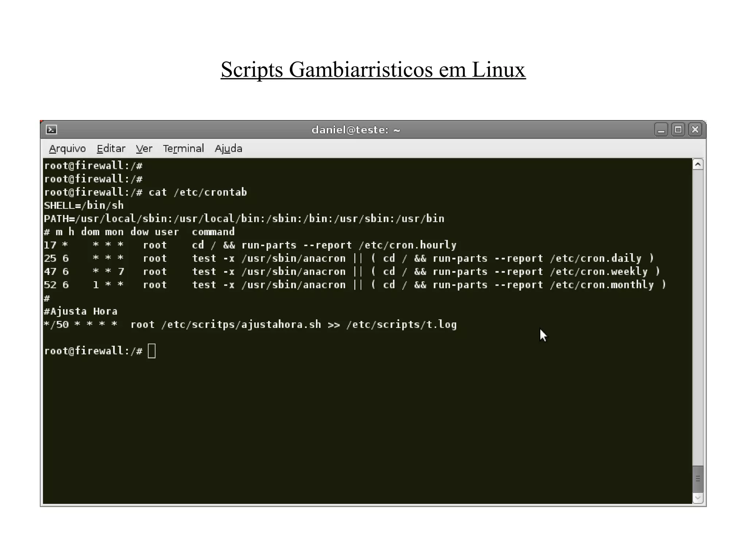Click the terminal cursor at the last prompt
This screenshot has height=560, width=747.
click(x=152, y=351)
